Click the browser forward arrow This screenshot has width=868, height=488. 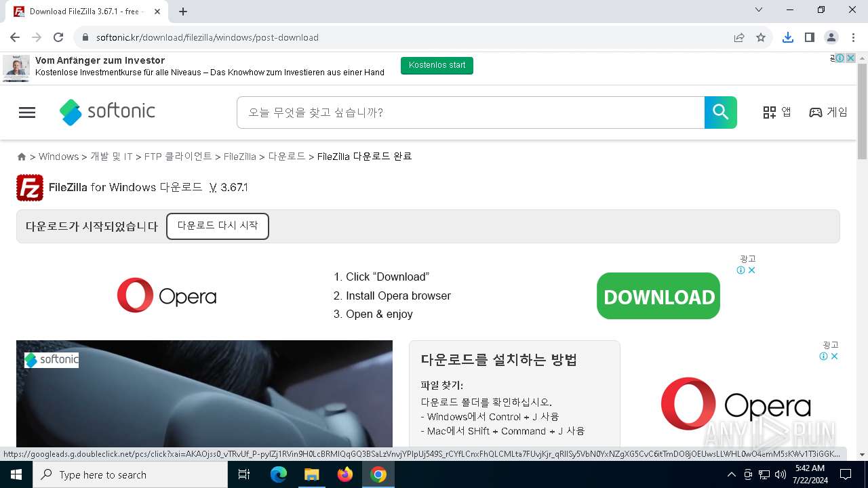click(37, 37)
